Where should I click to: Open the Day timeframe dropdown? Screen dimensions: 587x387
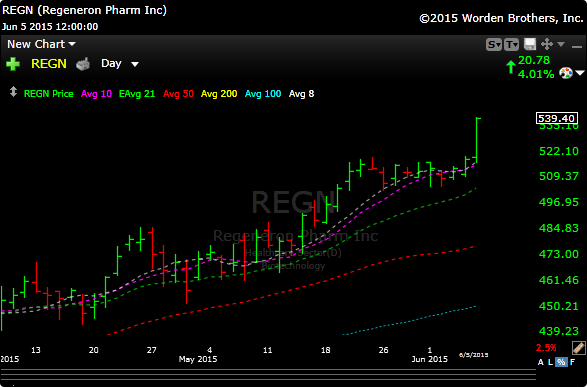click(120, 64)
